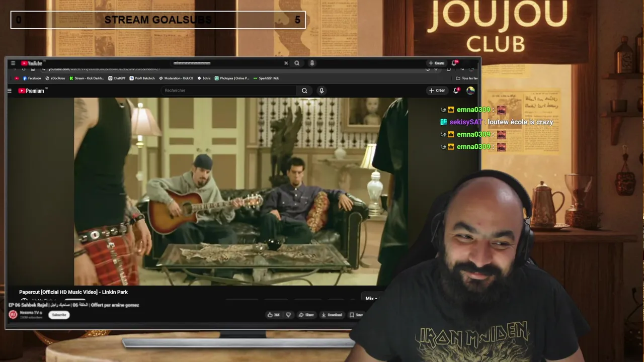Open the Profil Bakchich bookmark

pos(142,78)
